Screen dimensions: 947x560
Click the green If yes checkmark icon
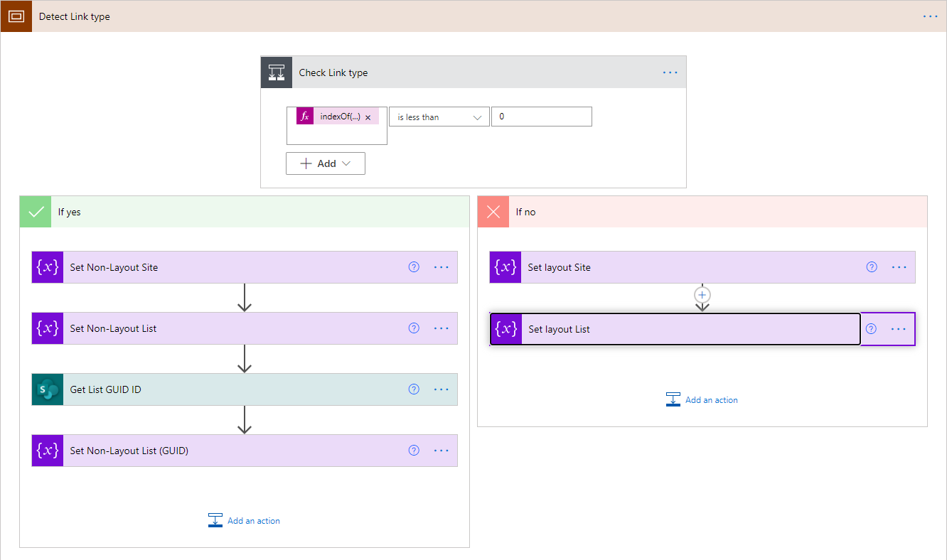[x=36, y=212]
